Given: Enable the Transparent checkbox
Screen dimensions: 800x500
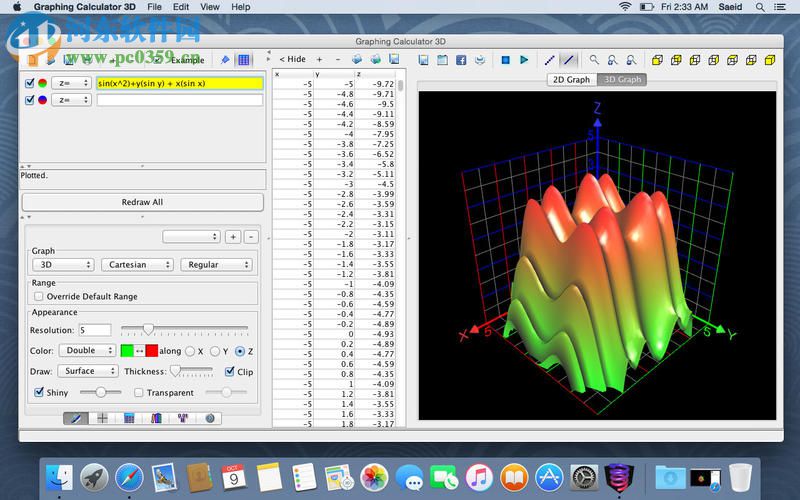Looking at the screenshot, I should [x=138, y=393].
